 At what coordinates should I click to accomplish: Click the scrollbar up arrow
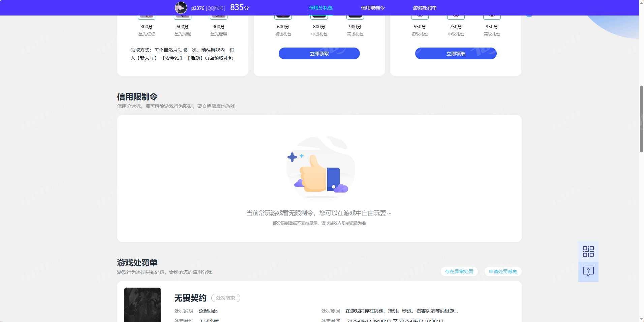641,3
